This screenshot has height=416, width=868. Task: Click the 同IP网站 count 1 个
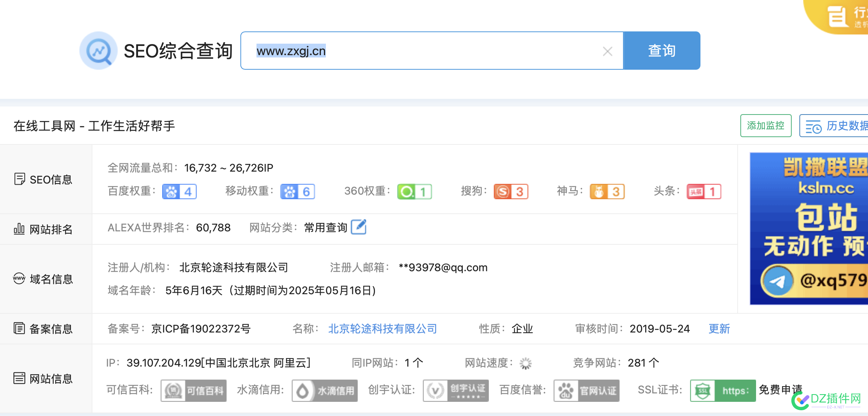[414, 363]
